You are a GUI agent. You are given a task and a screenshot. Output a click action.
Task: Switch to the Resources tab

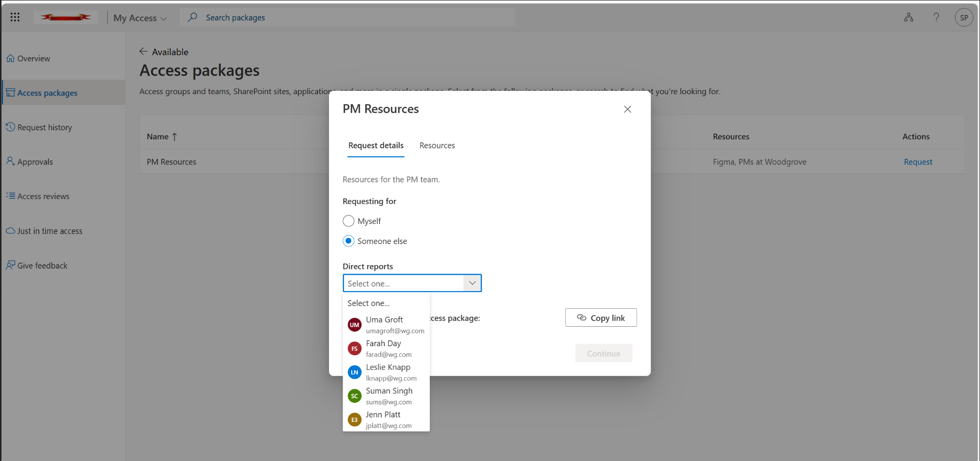[437, 145]
